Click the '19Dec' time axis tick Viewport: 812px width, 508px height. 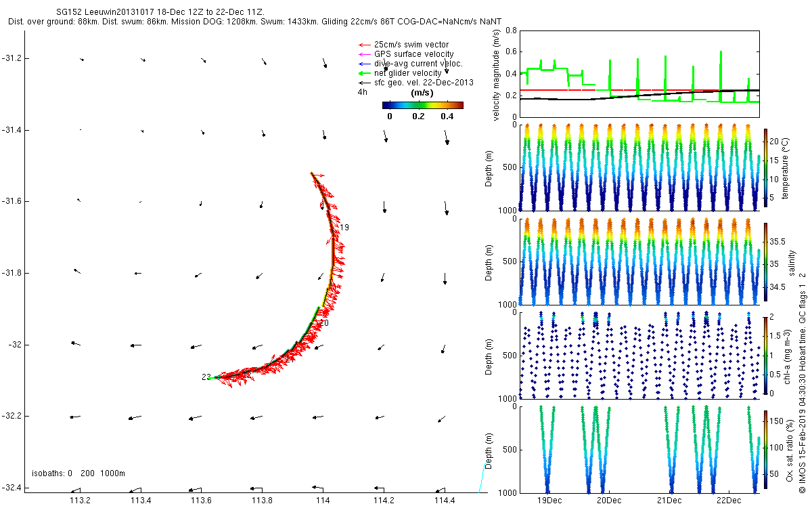point(549,501)
